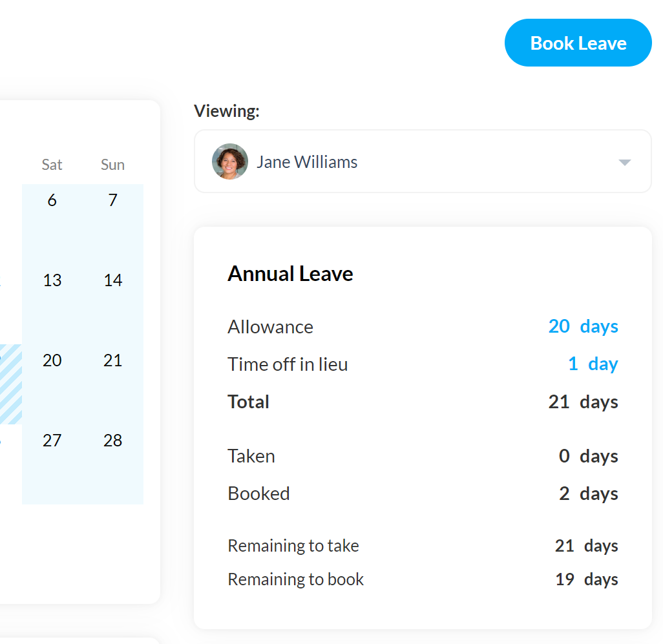
Task: Click the Sun column header
Action: pyautogui.click(x=113, y=164)
